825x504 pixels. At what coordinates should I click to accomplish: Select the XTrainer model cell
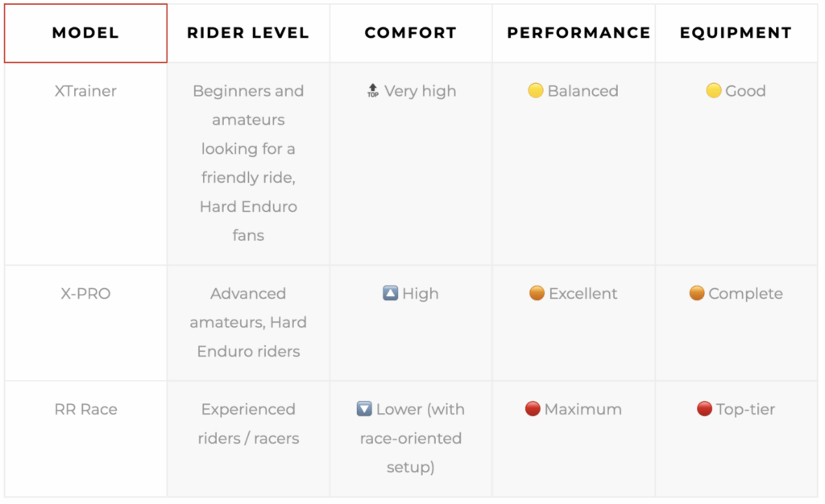(85, 163)
